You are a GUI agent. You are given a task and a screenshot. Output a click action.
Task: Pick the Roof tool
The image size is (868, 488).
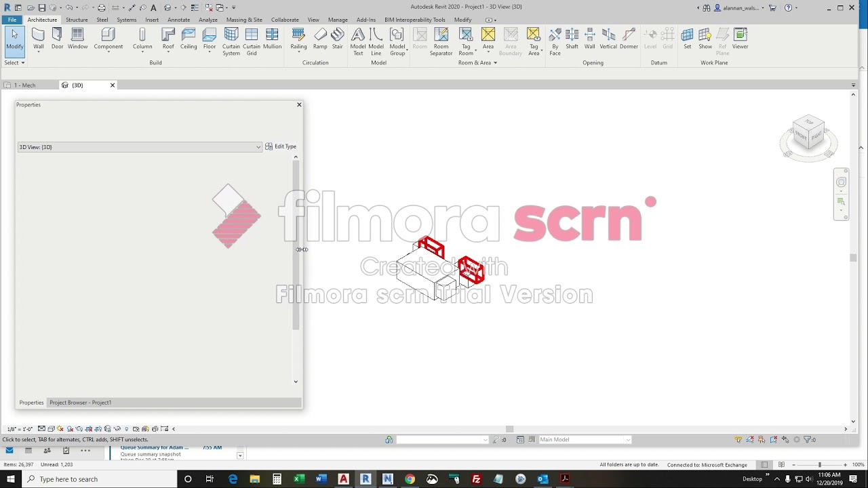coord(168,39)
